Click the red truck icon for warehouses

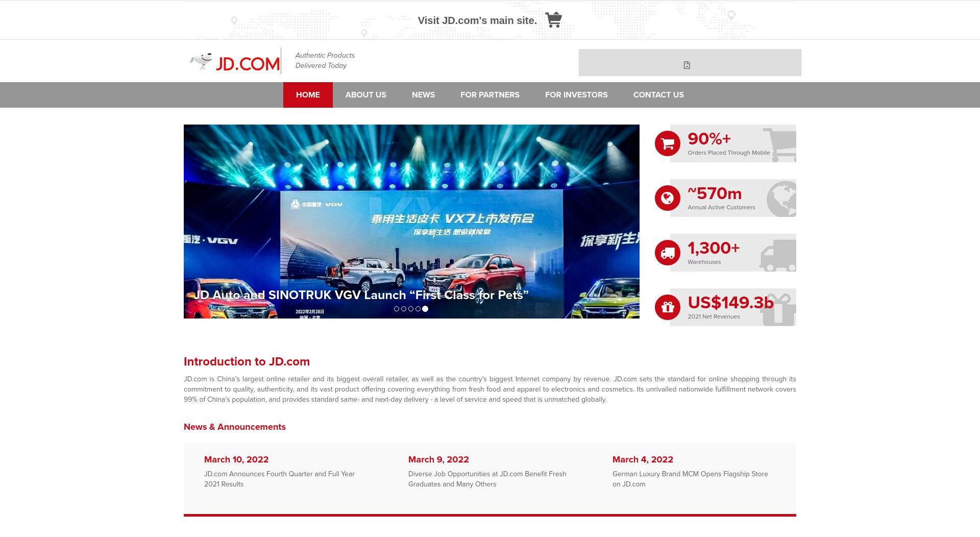(668, 253)
